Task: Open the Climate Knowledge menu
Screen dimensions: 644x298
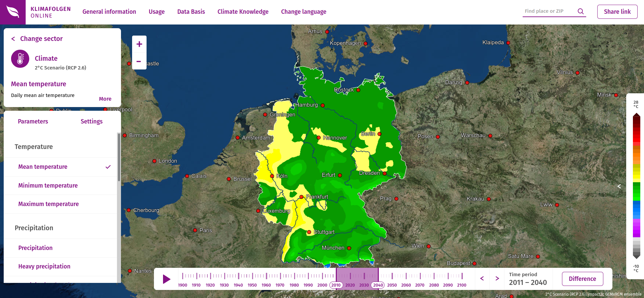Action: [243, 12]
